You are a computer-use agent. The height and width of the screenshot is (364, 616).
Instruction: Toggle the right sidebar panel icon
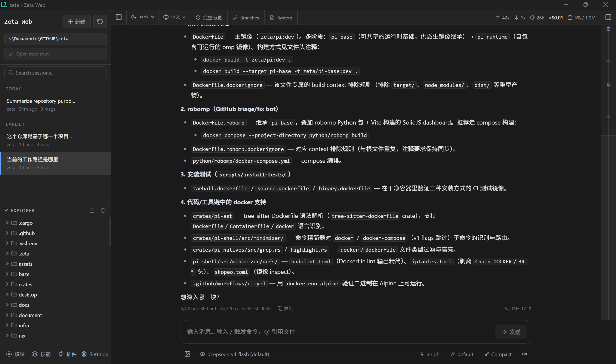608,17
